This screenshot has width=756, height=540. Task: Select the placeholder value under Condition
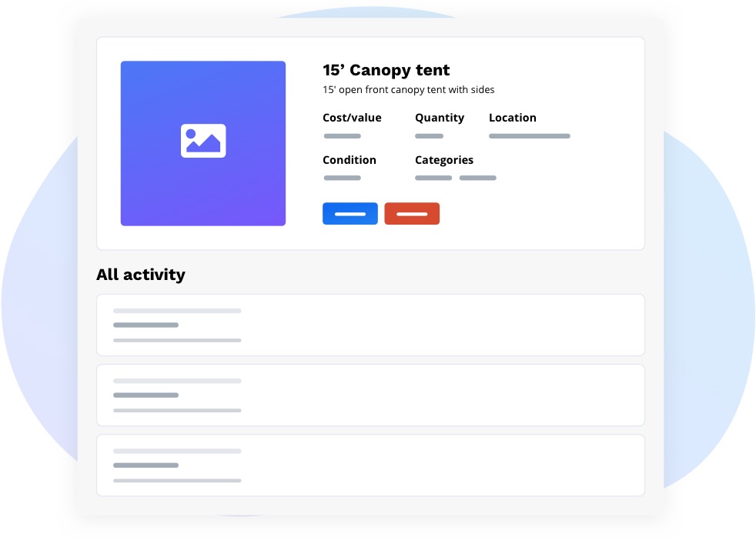[342, 178]
